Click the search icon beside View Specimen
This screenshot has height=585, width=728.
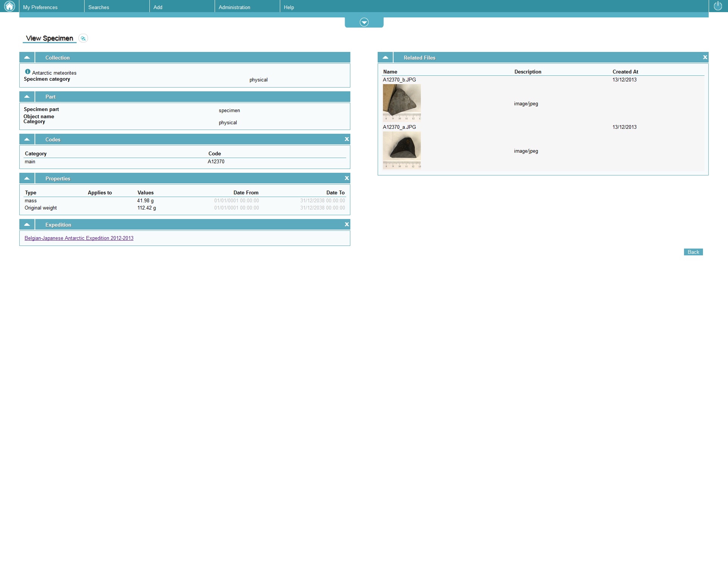click(83, 38)
